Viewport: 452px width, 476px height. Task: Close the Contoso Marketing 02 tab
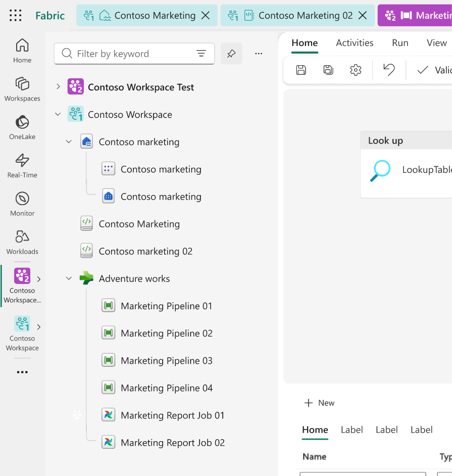[x=363, y=16]
